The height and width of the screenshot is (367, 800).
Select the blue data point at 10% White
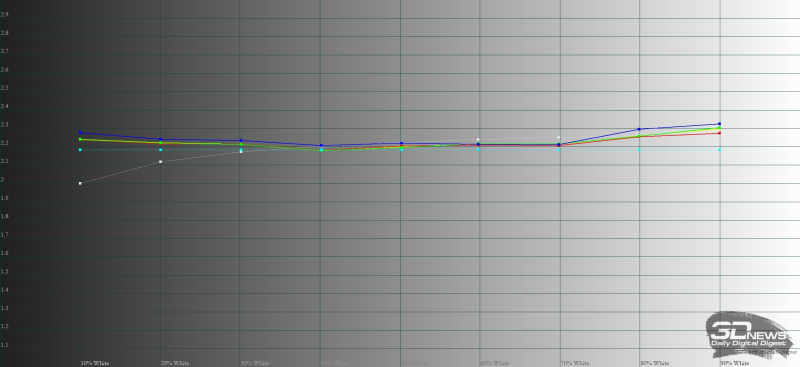[80, 133]
